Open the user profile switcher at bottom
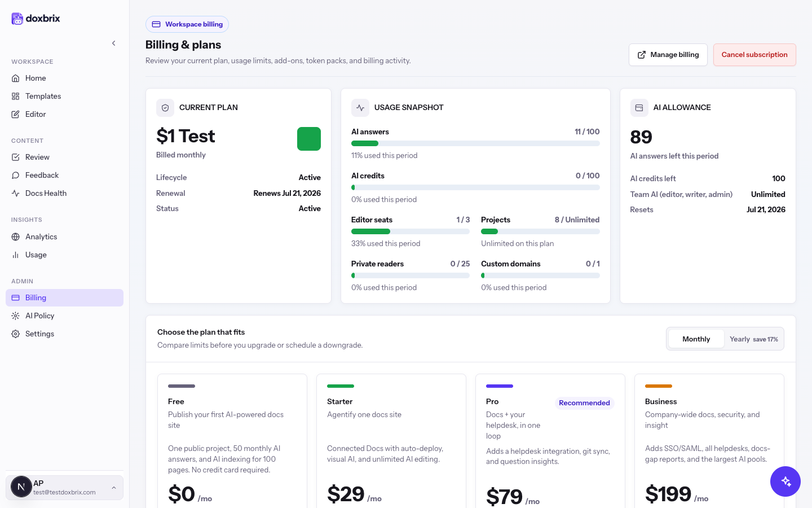 click(x=64, y=487)
